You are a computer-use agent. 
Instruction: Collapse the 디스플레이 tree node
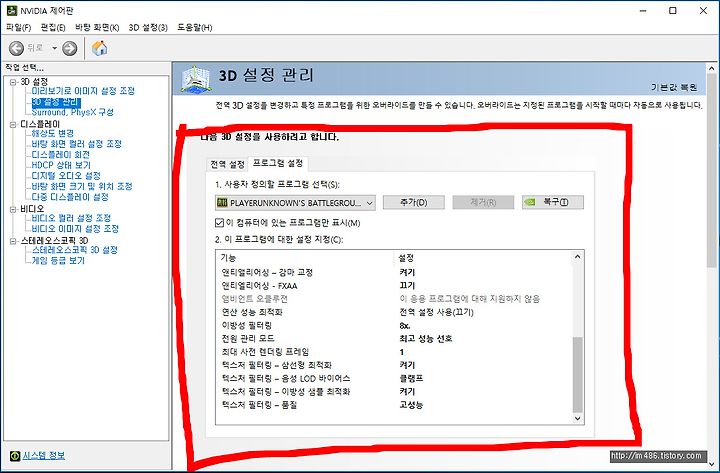pyautogui.click(x=13, y=124)
